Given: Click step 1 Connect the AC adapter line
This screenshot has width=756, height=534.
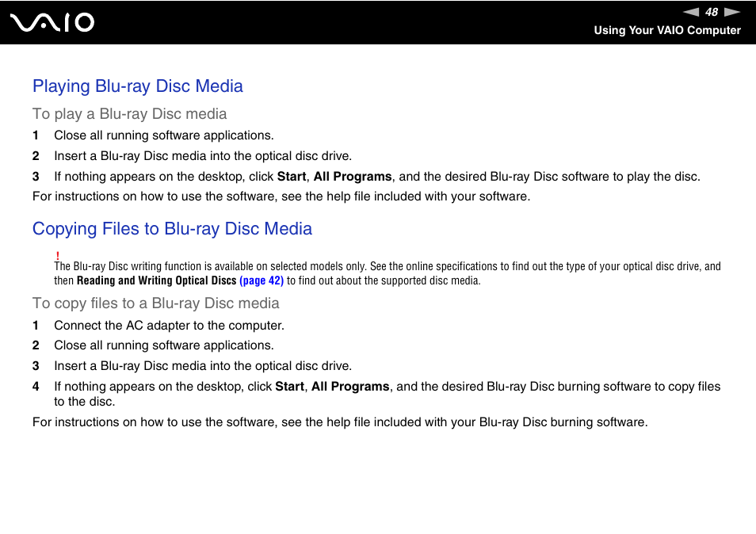Looking at the screenshot, I should tap(169, 325).
